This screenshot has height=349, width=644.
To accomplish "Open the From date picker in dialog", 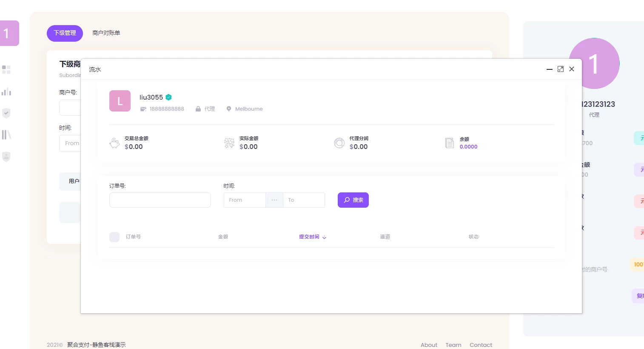I will tap(245, 200).
